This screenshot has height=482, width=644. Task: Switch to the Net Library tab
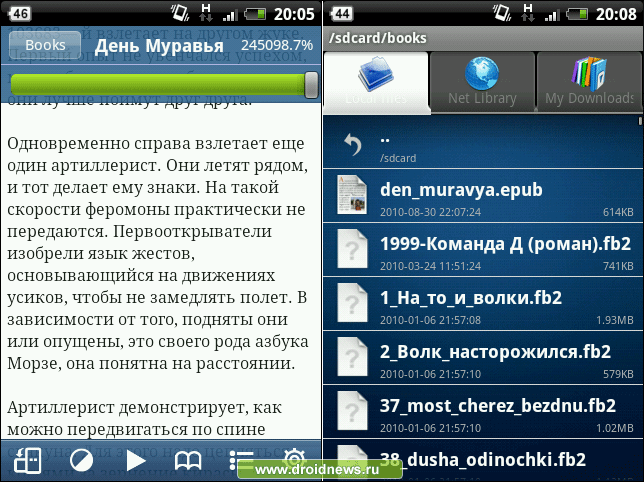482,82
